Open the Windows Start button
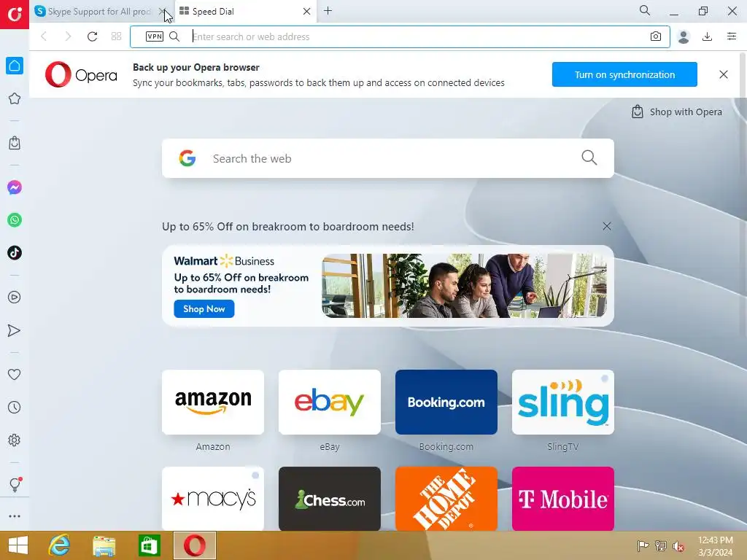The image size is (747, 560). coord(18,545)
